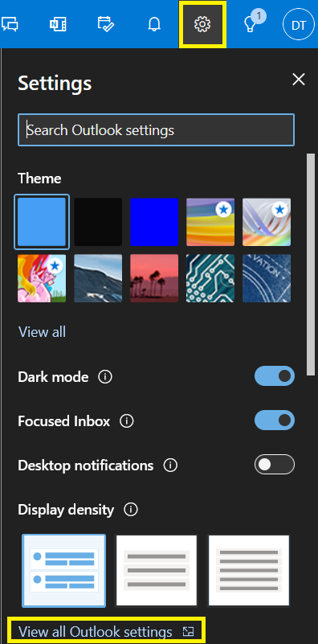Screen dimensions: 318x644
Task: Click the Search Outlook settings field
Action: [156, 130]
